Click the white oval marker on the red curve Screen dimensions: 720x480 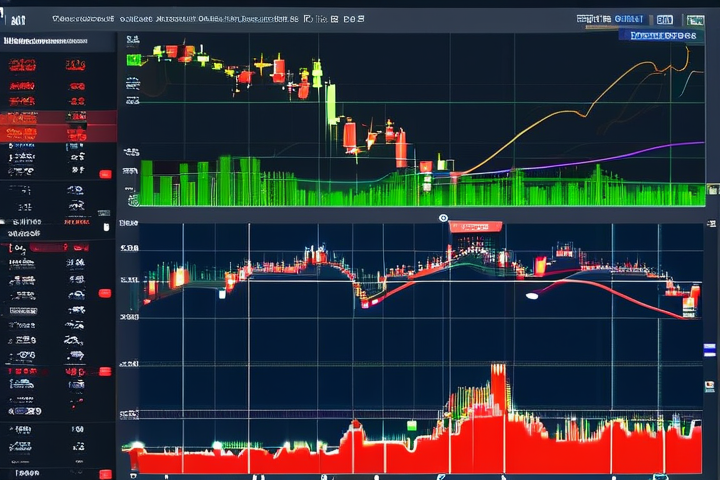pos(532,295)
